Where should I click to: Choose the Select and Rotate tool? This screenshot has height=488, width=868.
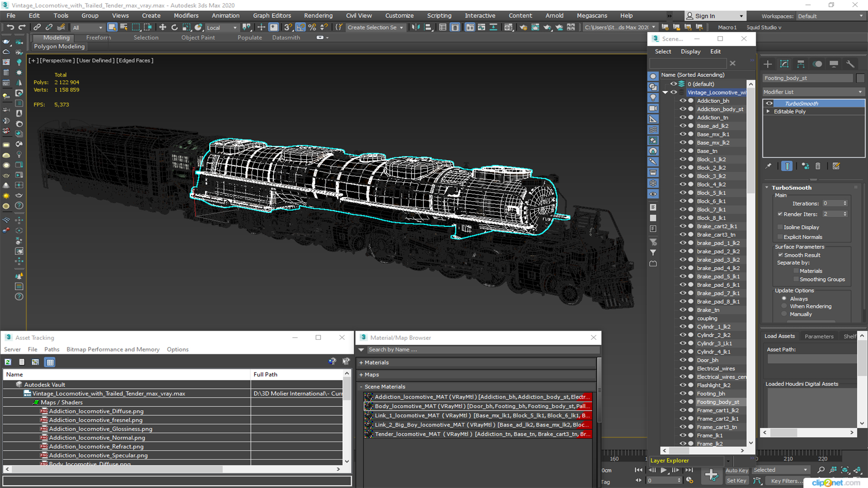click(x=175, y=27)
